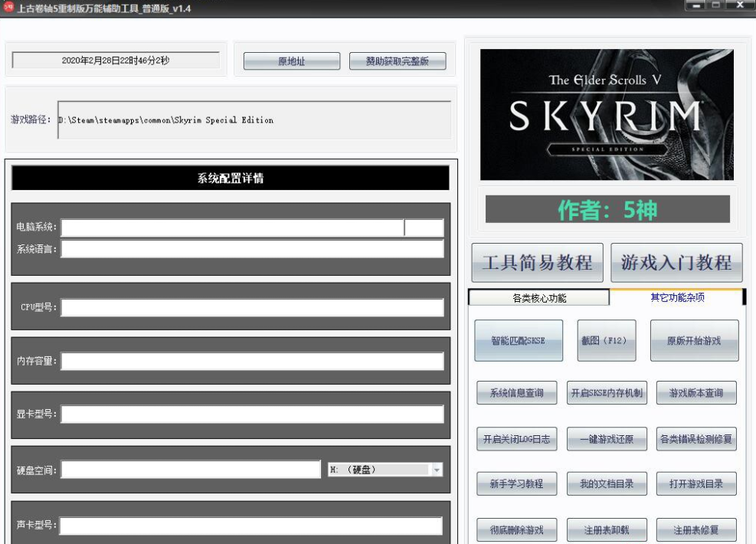This screenshot has height=544, width=756.
Task: Click 打开游戏目录 button
Action: (x=696, y=483)
